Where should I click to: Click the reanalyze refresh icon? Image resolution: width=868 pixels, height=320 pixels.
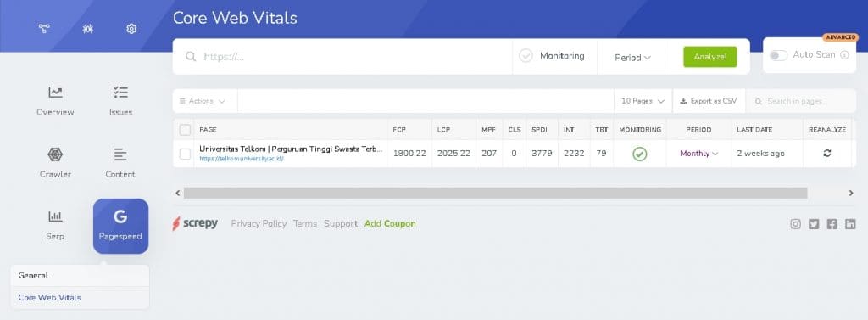point(827,154)
